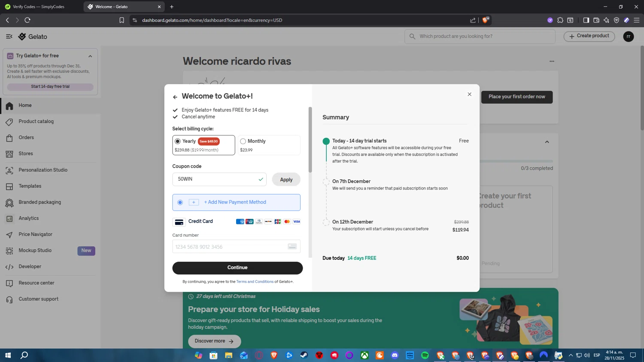644x362 pixels.
Task: Click the Mockup Studio icon
Action: 9,251
